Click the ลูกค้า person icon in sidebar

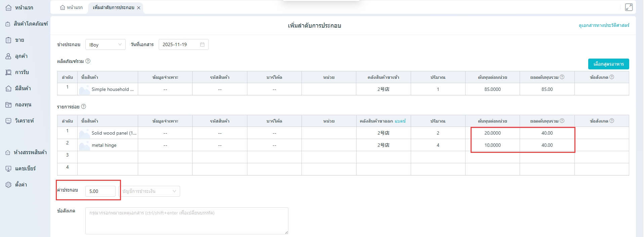click(8, 56)
